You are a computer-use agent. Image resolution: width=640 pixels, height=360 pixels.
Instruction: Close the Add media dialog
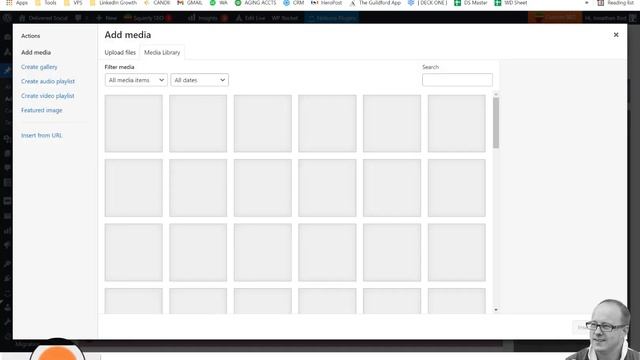pyautogui.click(x=616, y=35)
